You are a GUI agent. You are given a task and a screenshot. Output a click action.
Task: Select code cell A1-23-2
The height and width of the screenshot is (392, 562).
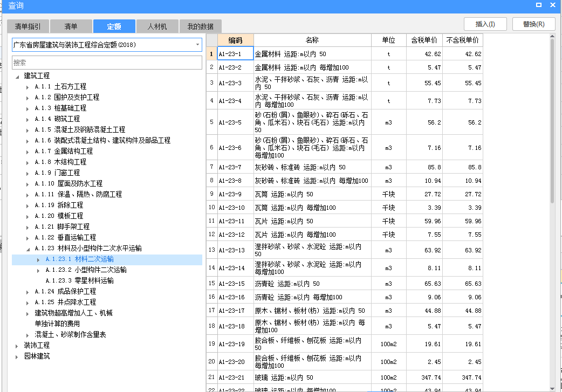[236, 67]
